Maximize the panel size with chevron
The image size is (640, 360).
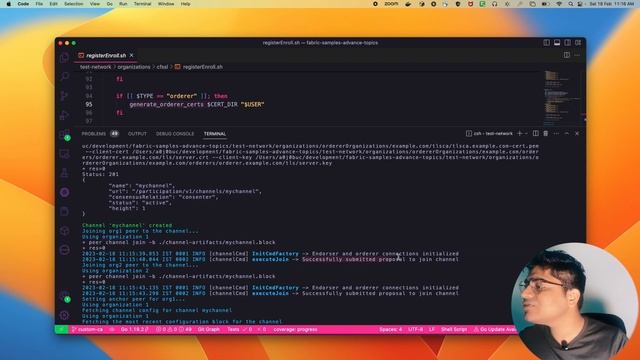pyautogui.click(x=567, y=133)
